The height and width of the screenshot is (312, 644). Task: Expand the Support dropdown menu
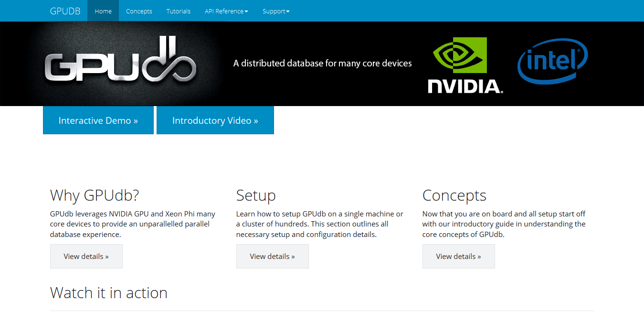tap(276, 11)
